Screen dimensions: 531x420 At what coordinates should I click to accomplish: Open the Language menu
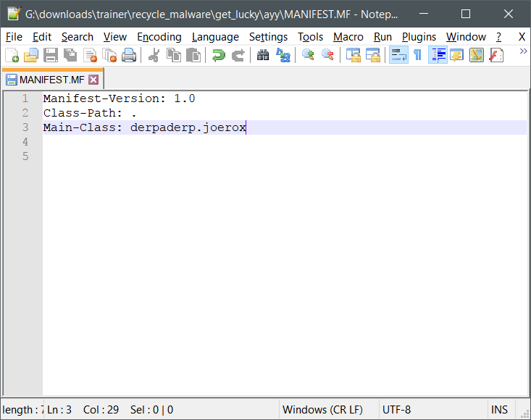(215, 37)
